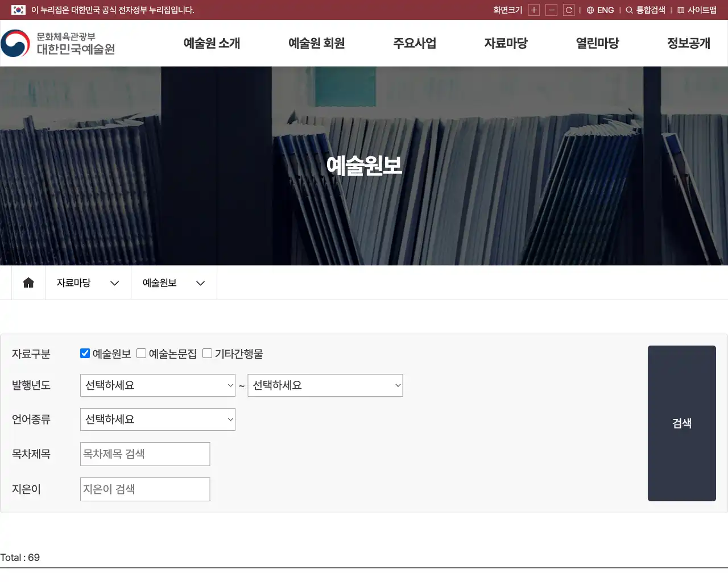Image resolution: width=728 pixels, height=582 pixels.
Task: Go home via the house icon
Action: pyautogui.click(x=28, y=282)
